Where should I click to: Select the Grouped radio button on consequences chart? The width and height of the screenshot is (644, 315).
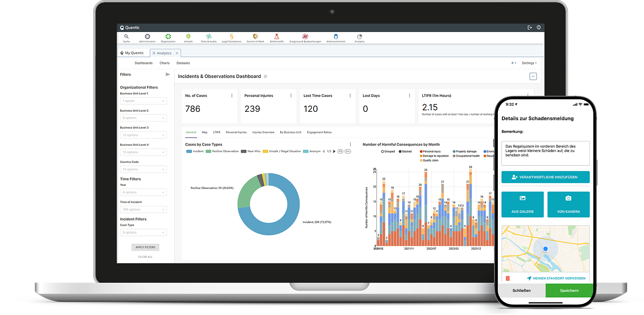[x=383, y=151]
